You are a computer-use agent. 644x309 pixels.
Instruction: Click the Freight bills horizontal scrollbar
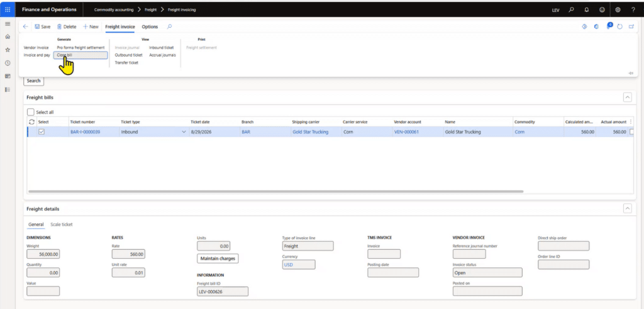pyautogui.click(x=276, y=191)
